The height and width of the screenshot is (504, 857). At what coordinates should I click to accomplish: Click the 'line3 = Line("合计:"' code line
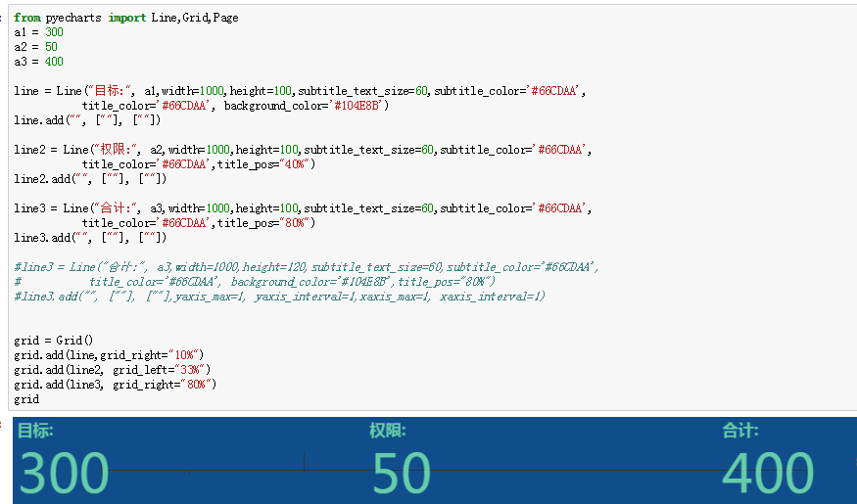click(303, 208)
